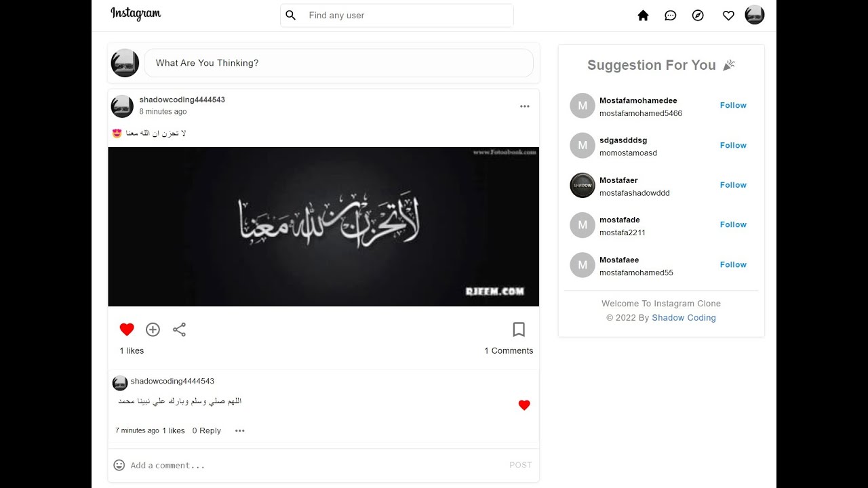This screenshot has height=488, width=868.
Task: Follow Mostafaee
Action: point(733,264)
